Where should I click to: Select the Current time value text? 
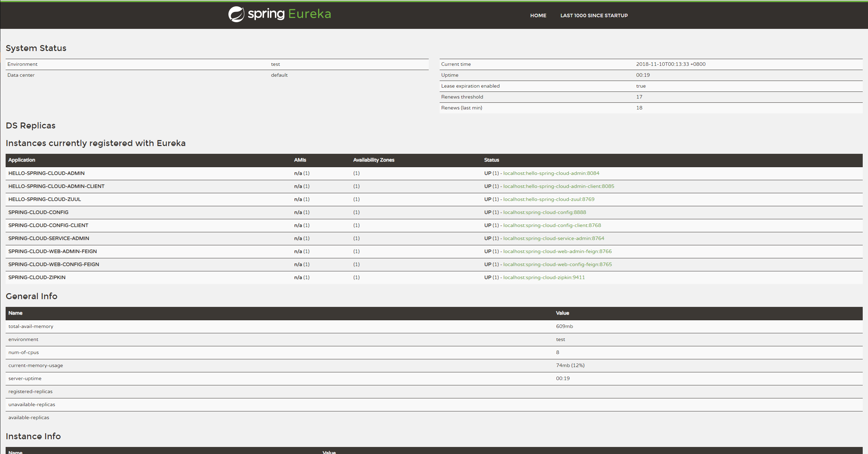pyautogui.click(x=671, y=64)
